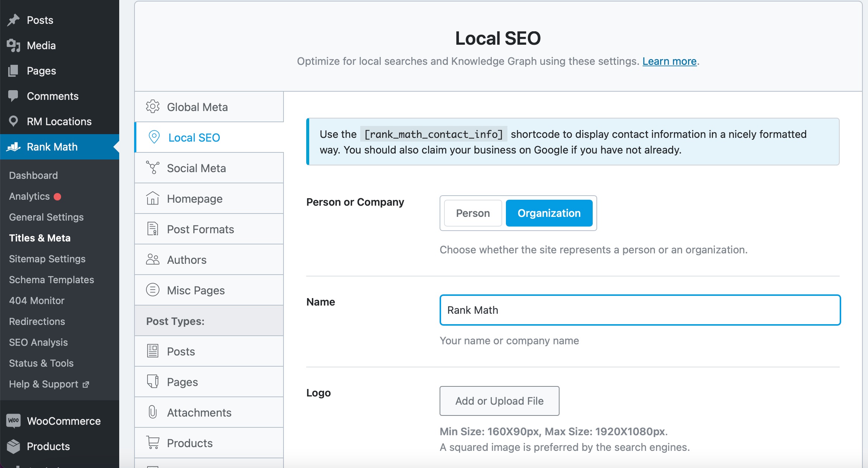Click the rank_math_contact_info shortcode text
Image resolution: width=868 pixels, height=468 pixels.
434,134
